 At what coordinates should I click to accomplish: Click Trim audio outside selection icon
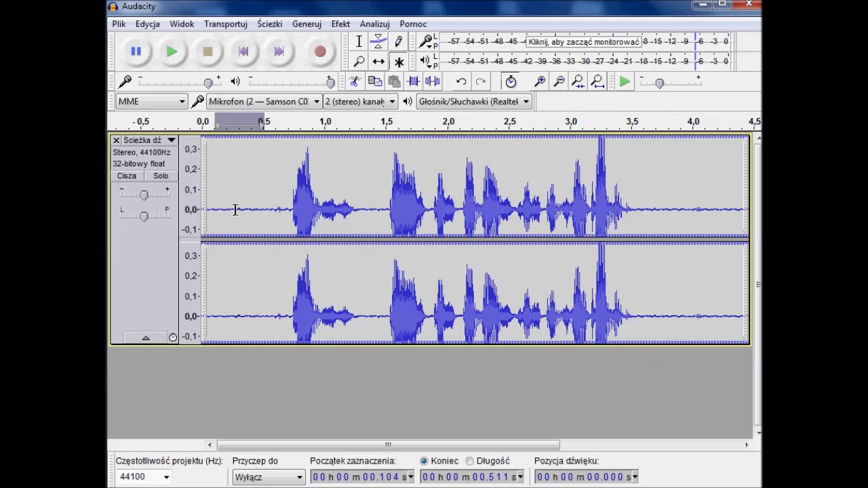[x=413, y=81]
